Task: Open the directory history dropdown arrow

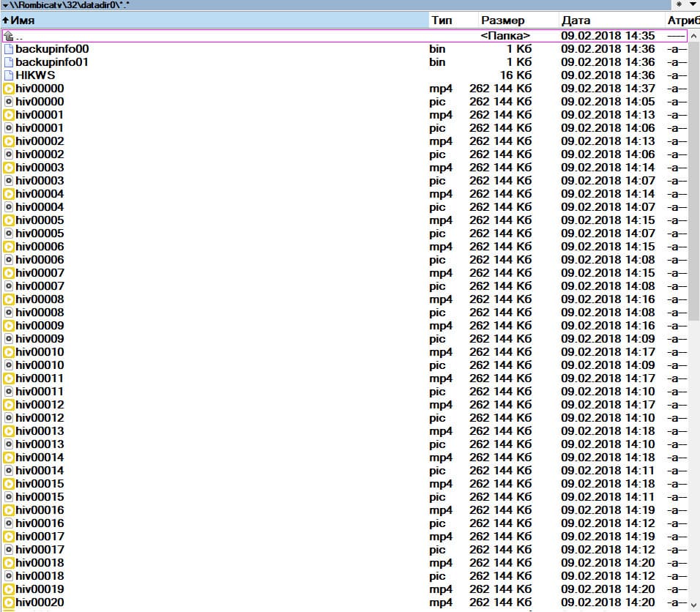Action: 693,4
